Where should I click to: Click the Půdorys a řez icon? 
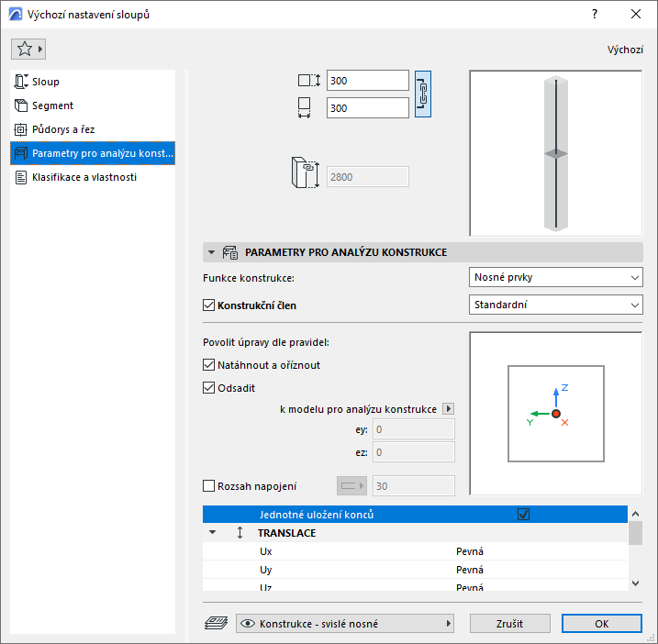(21, 129)
